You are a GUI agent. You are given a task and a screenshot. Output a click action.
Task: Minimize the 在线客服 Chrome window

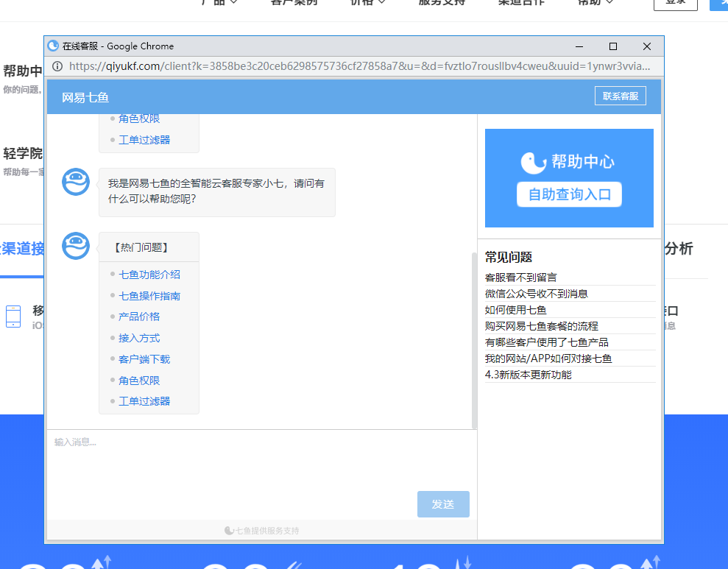click(579, 46)
